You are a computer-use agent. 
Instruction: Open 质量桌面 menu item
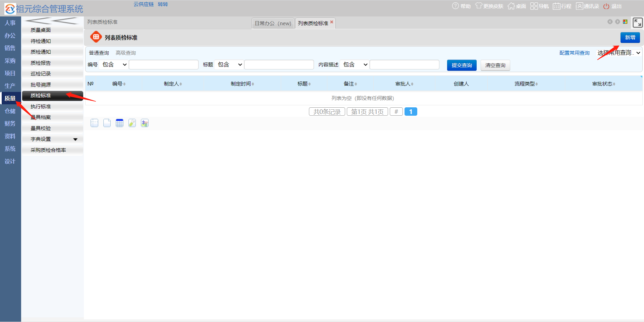tap(52, 30)
